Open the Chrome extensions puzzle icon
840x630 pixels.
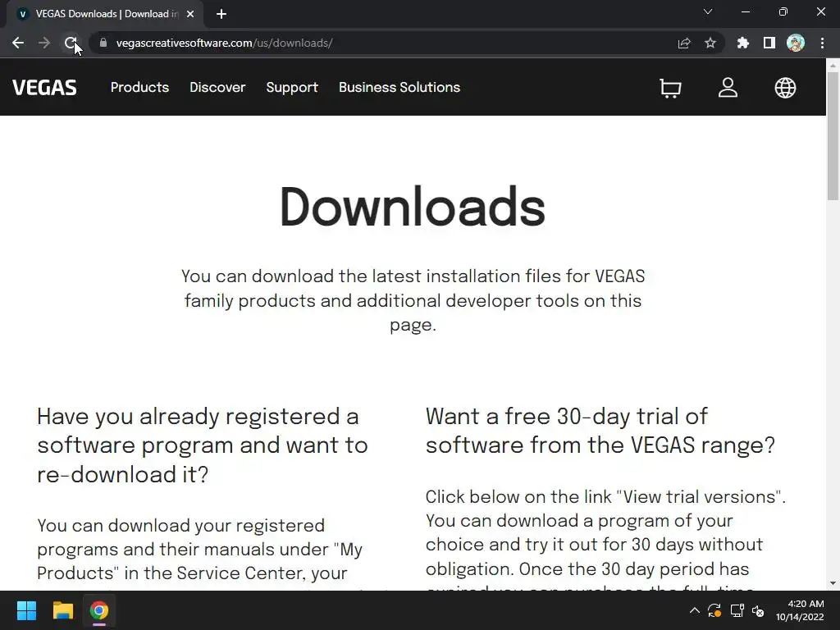pos(742,43)
